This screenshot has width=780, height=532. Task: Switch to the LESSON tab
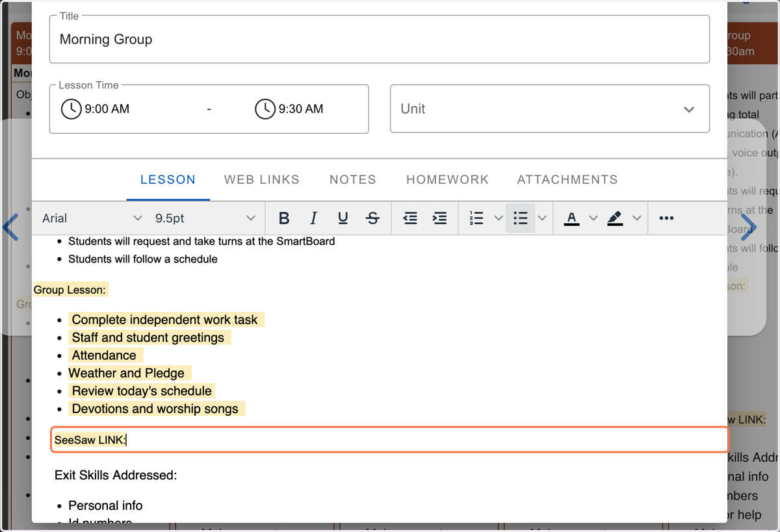coord(168,180)
